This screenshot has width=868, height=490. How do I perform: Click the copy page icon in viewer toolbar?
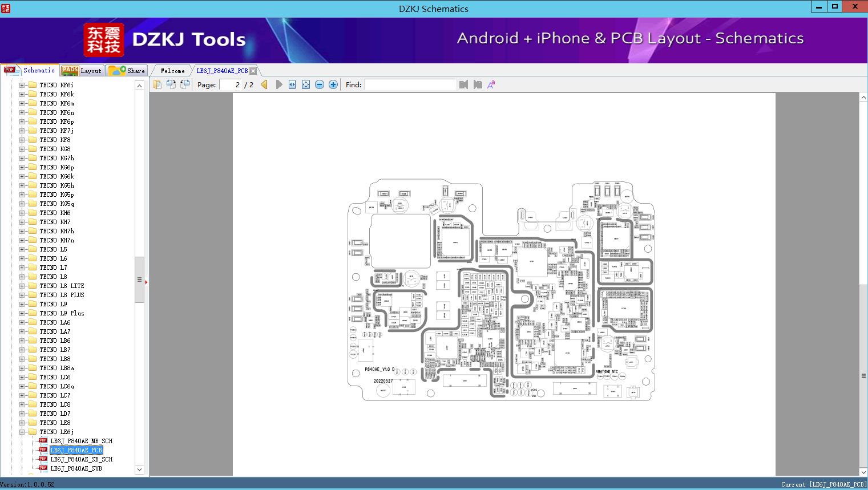point(158,84)
